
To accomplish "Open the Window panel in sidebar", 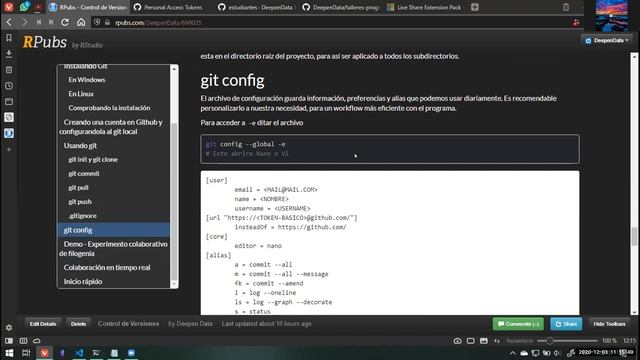I will tap(9, 102).
